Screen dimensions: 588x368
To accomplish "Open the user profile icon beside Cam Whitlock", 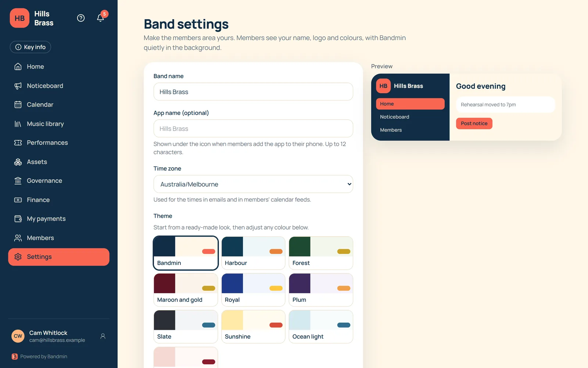I will click(103, 336).
